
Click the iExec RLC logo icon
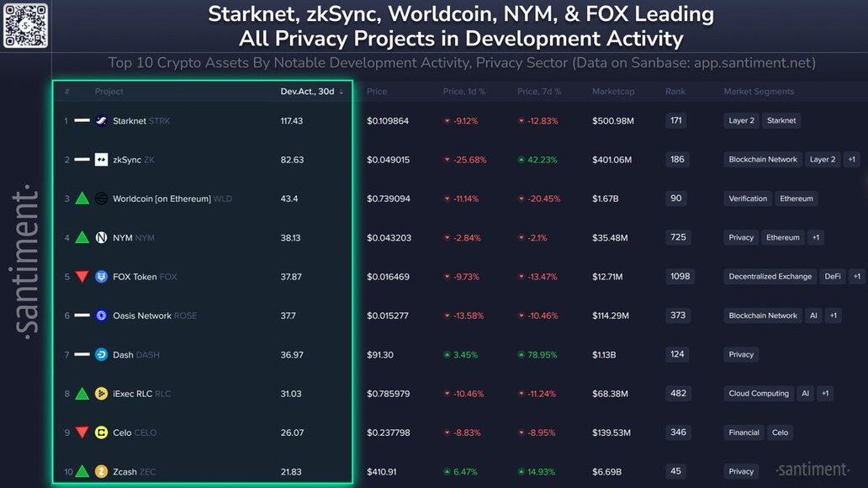pyautogui.click(x=101, y=394)
